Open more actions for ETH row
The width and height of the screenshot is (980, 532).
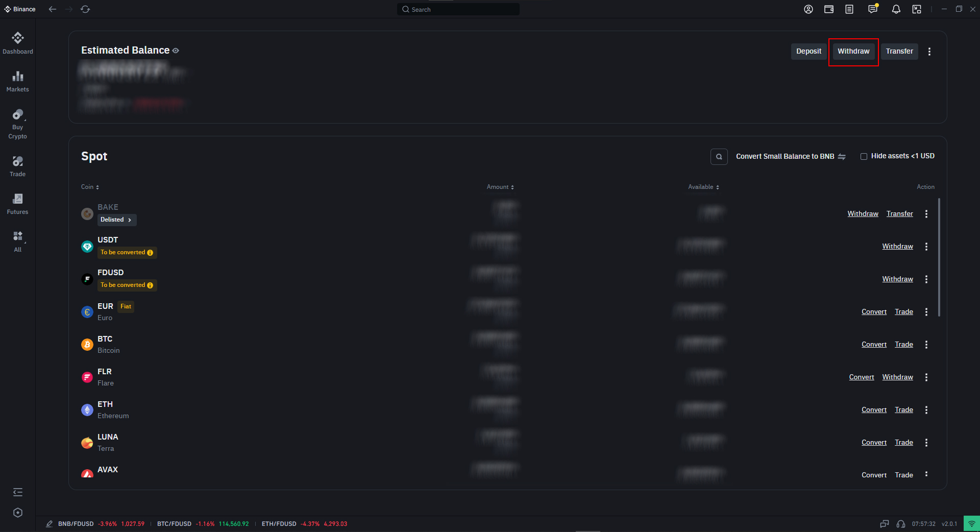[926, 410]
